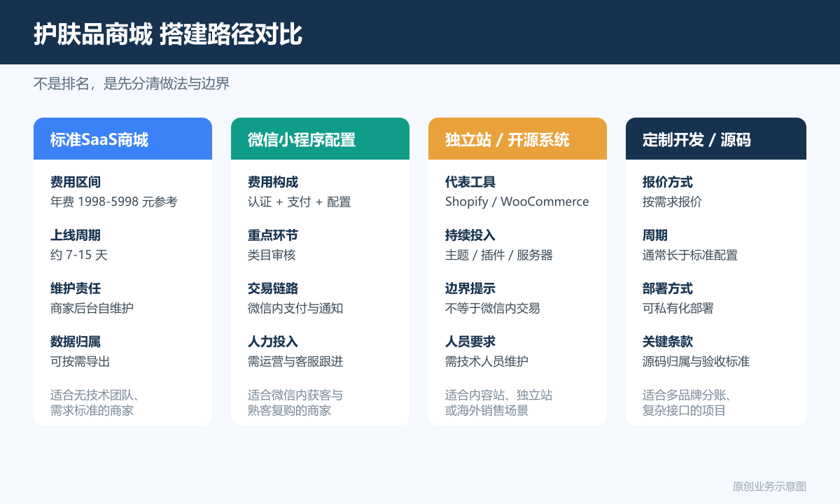Click the 维护责任 label
Viewport: 840px width, 504px height.
[x=76, y=288]
